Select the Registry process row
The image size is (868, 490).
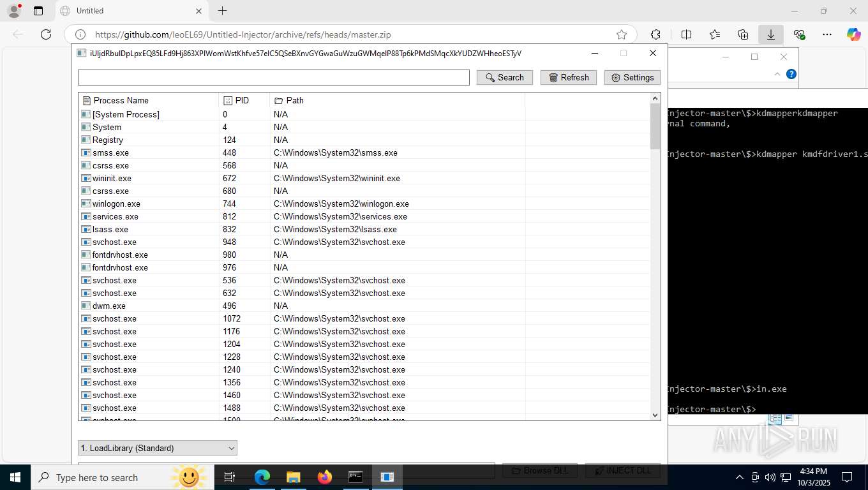364,140
